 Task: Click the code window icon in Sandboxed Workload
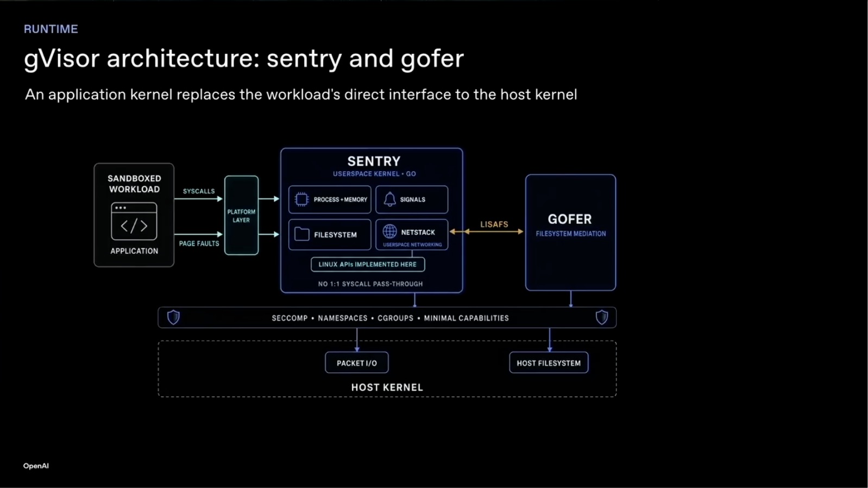(x=134, y=221)
